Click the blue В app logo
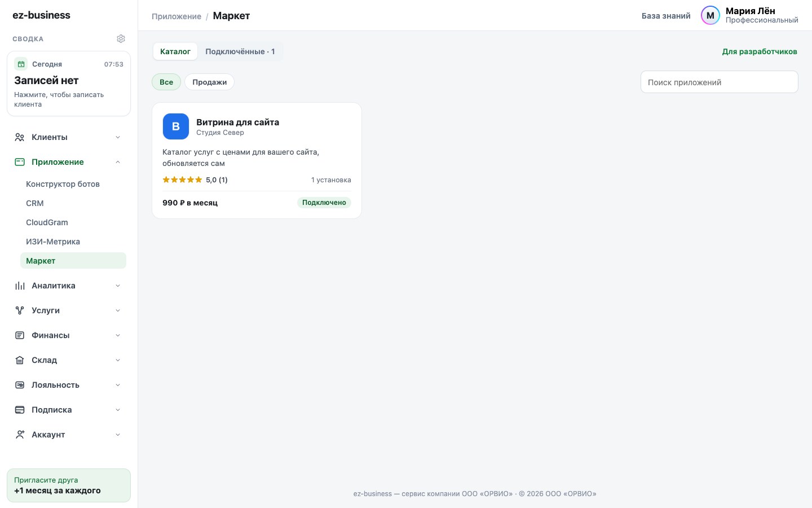The height and width of the screenshot is (508, 812). tap(176, 126)
